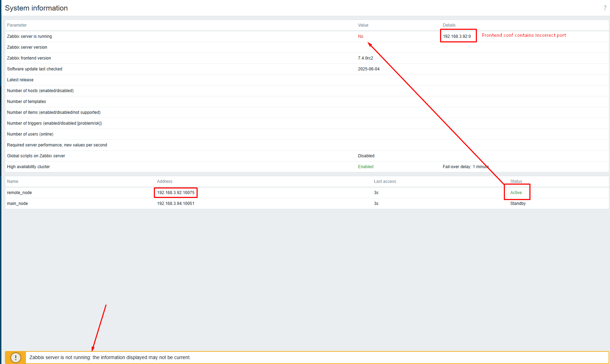Image resolution: width=610 pixels, height=364 pixels.
Task: Click the 'Standby' node status
Action: coord(518,204)
